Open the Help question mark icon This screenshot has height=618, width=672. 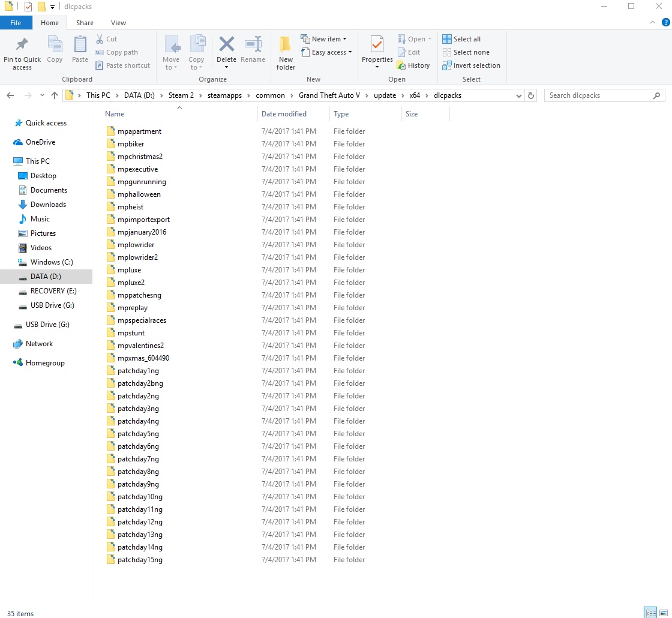click(x=665, y=22)
